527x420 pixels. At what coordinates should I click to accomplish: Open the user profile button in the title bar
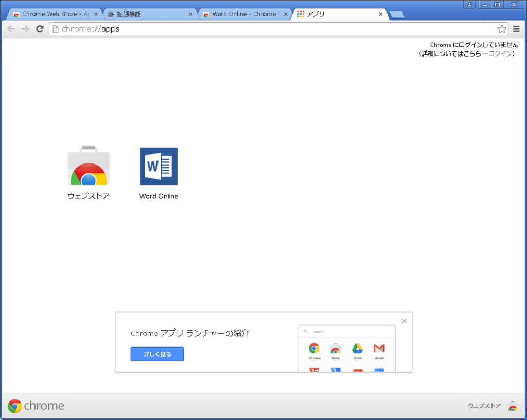pyautogui.click(x=469, y=4)
